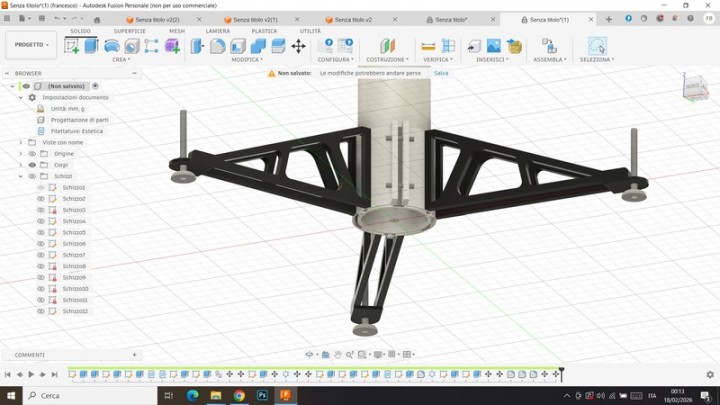The image size is (720, 405).
Task: Click the Selection tool icon above Seleziona
Action: [x=597, y=45]
